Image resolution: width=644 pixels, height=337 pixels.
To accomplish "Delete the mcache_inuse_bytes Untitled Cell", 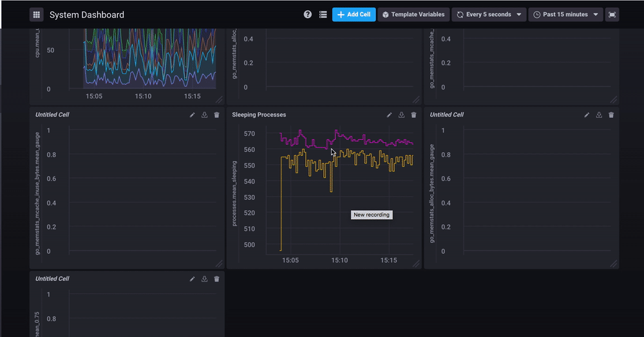I will [x=216, y=115].
